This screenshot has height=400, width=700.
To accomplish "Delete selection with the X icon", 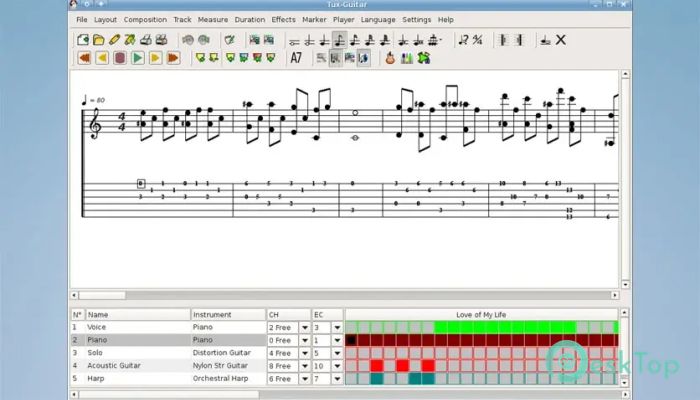I will pyautogui.click(x=561, y=40).
